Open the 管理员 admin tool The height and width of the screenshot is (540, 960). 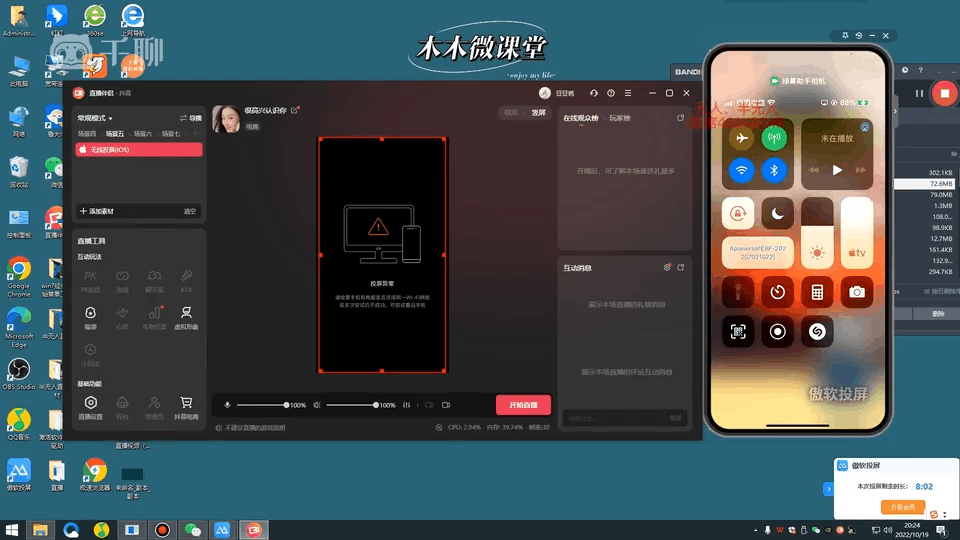[154, 408]
